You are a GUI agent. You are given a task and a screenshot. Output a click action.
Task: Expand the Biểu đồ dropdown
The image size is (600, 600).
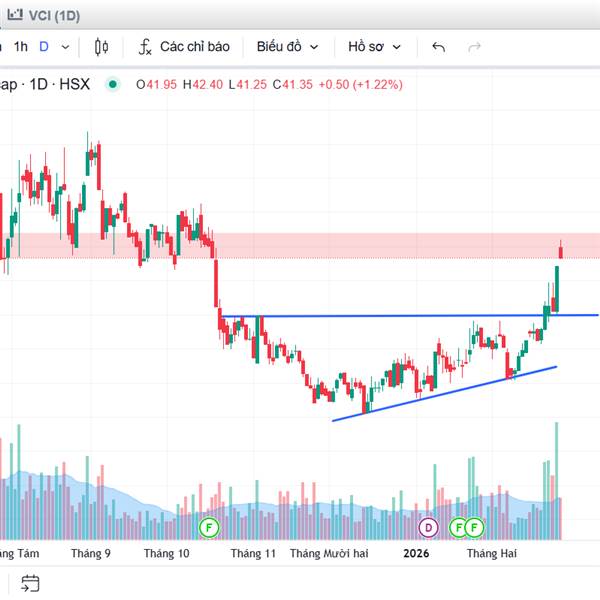287,47
